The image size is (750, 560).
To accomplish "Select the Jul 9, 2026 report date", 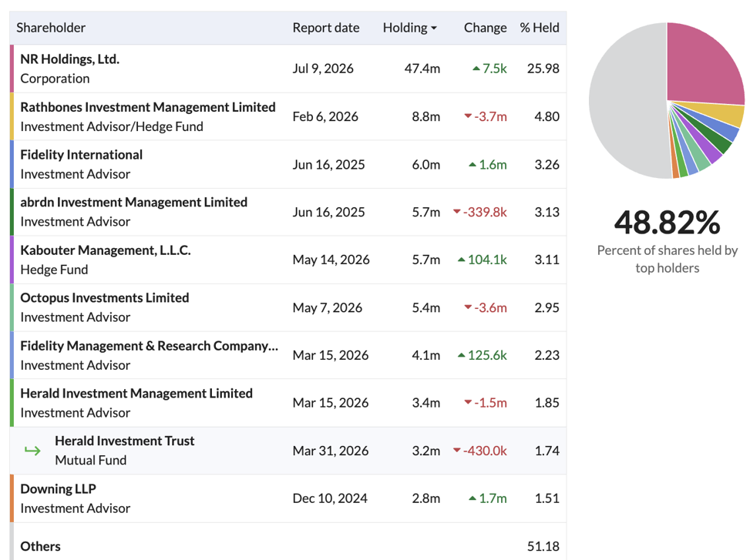I will (x=323, y=69).
